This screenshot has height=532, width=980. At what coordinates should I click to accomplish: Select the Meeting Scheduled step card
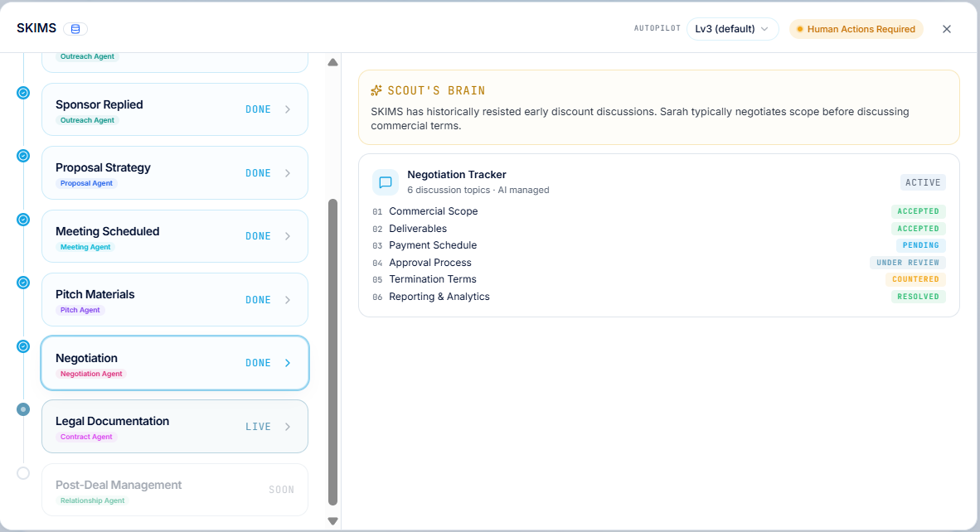[x=175, y=236]
